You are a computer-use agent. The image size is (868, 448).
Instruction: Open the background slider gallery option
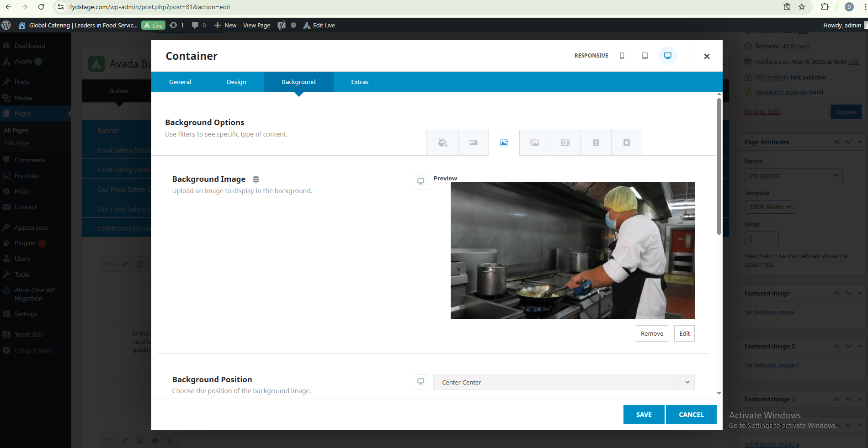(x=534, y=143)
